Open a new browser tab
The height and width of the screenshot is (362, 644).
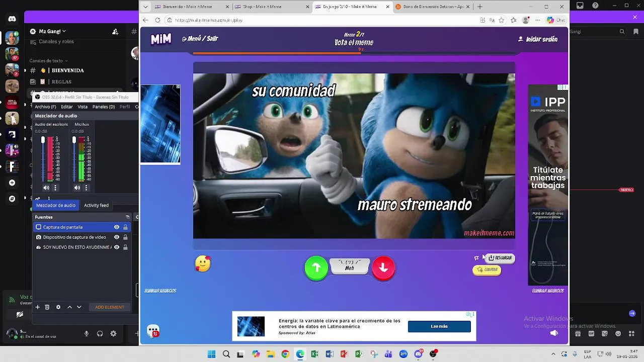click(x=480, y=7)
